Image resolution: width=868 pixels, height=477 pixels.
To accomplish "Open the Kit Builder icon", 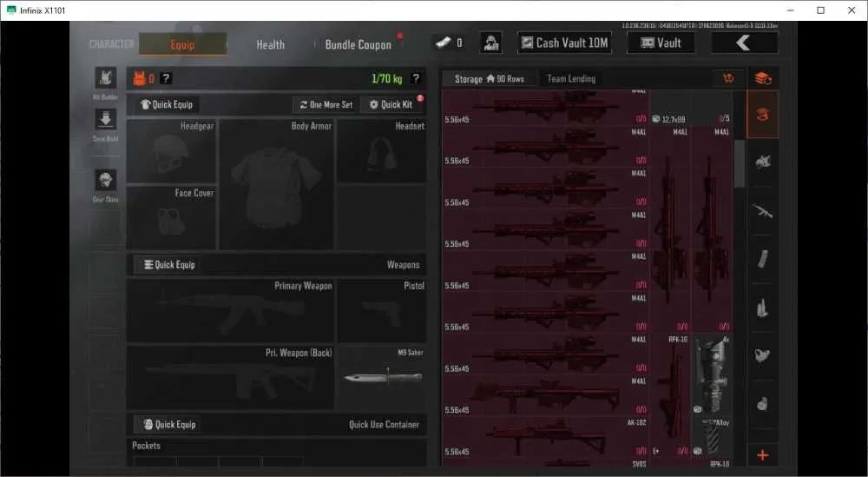I will click(x=105, y=78).
